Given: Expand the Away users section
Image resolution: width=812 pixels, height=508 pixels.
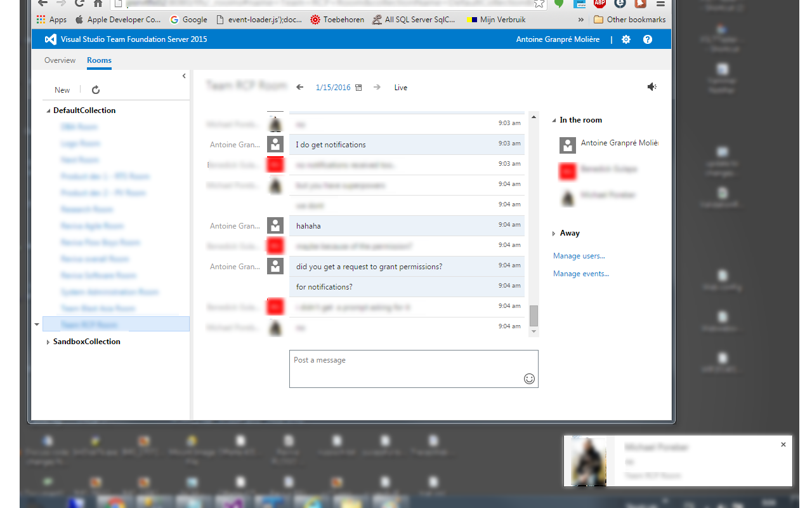Looking at the screenshot, I should (554, 234).
